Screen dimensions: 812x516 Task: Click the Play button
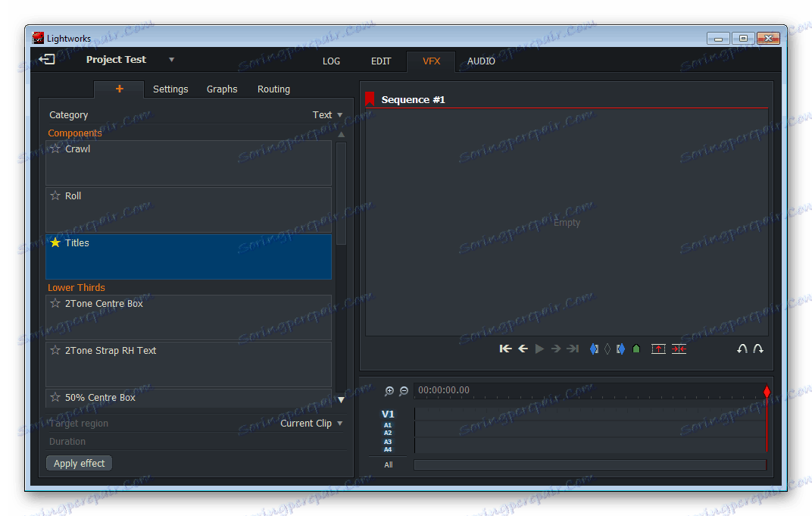[x=539, y=349]
